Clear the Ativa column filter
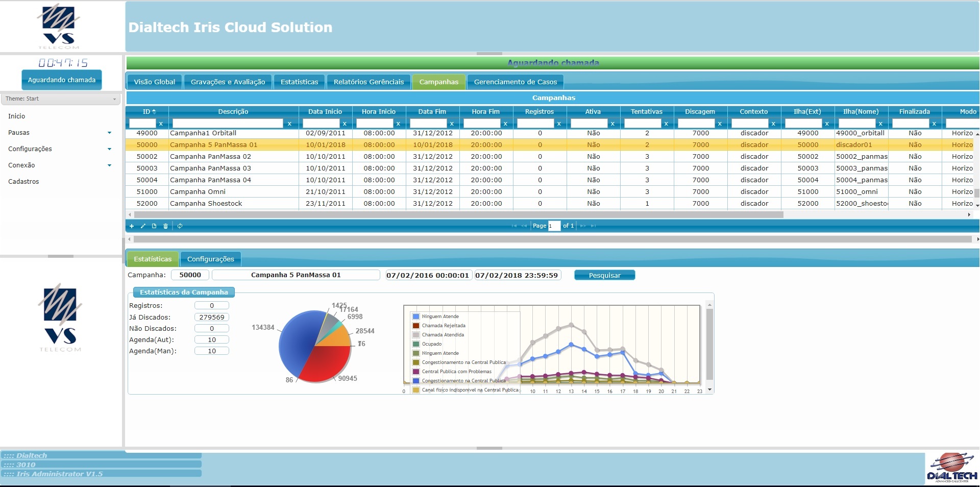 [x=612, y=124]
